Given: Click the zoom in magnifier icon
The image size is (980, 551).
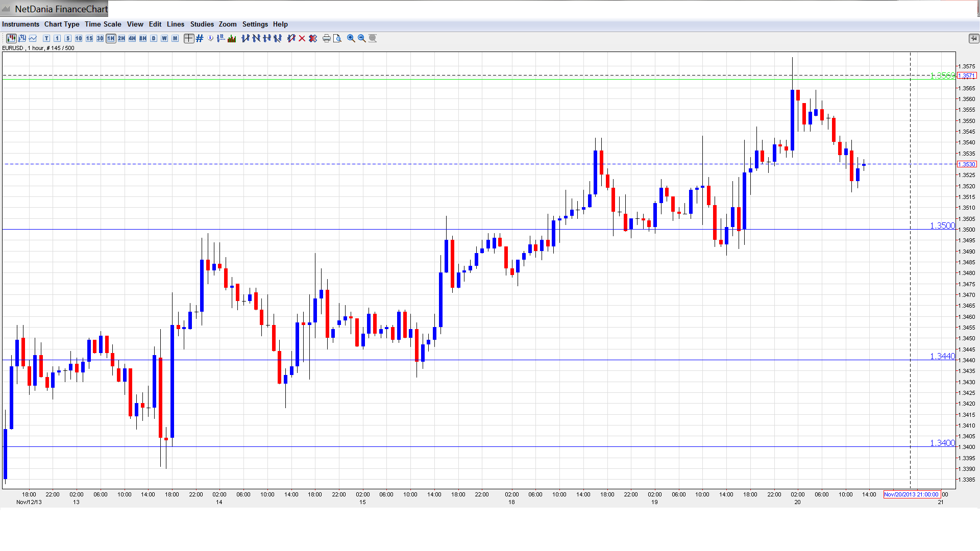Looking at the screenshot, I should click(351, 38).
